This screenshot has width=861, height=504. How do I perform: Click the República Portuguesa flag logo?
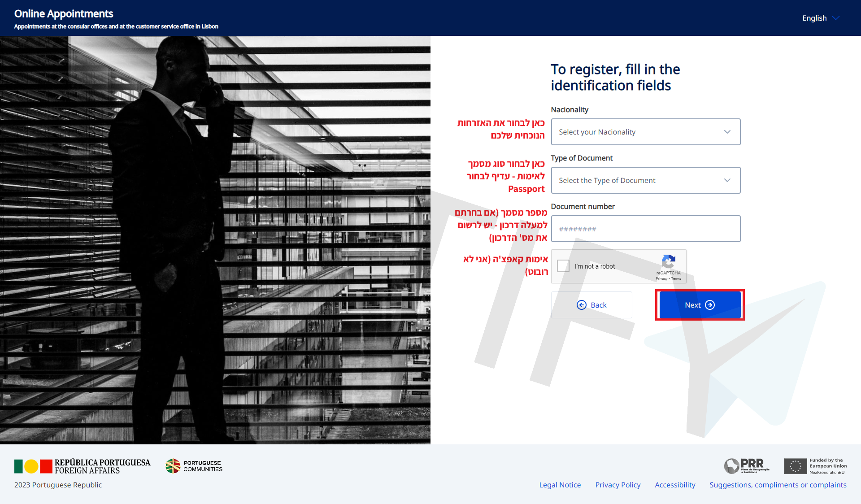click(33, 466)
